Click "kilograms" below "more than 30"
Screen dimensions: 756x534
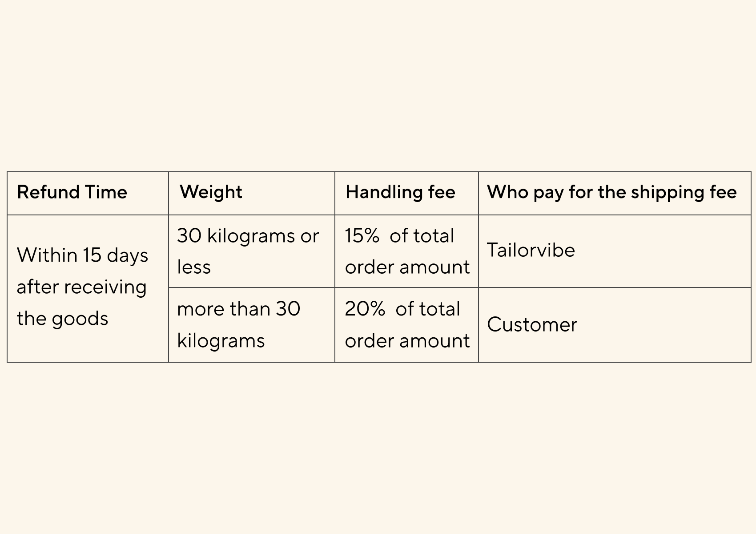(x=221, y=341)
